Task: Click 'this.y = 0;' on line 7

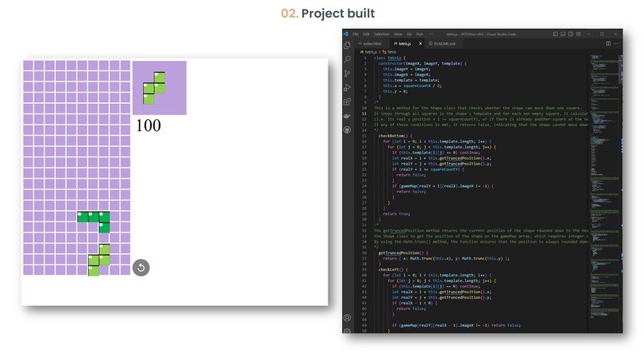Action: pyautogui.click(x=395, y=91)
